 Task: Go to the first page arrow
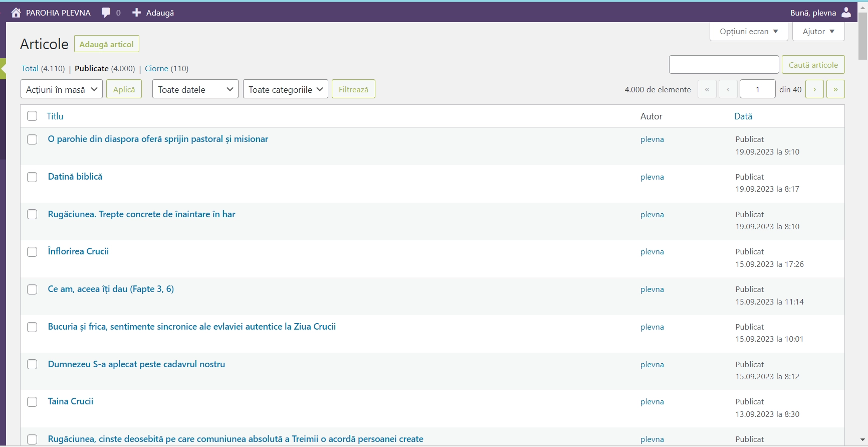tap(707, 89)
